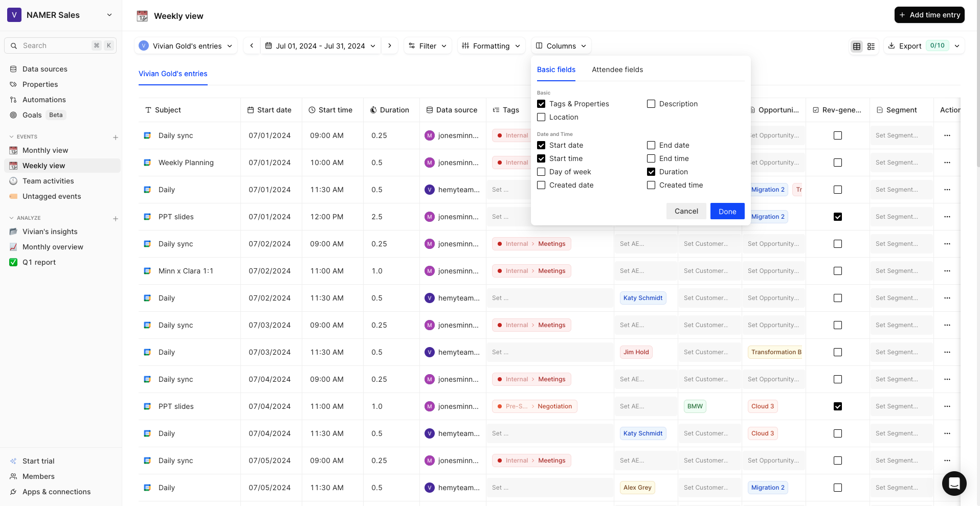This screenshot has width=980, height=506.
Task: Enable the End date field checkbox
Action: (x=651, y=145)
